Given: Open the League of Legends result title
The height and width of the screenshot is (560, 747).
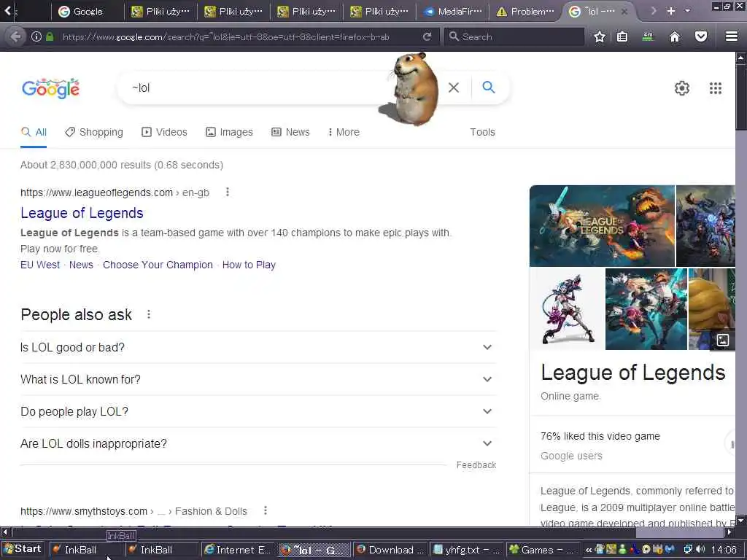Looking at the screenshot, I should [82, 213].
